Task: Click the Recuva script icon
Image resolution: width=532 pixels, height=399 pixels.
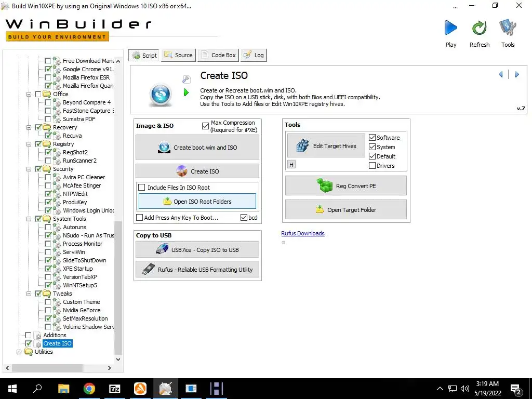Action: [x=57, y=136]
